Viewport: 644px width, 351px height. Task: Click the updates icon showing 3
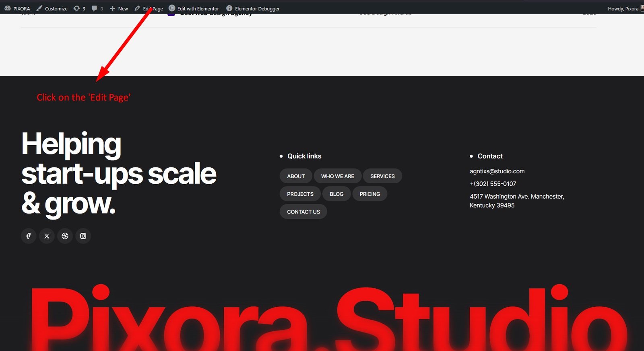click(x=76, y=8)
